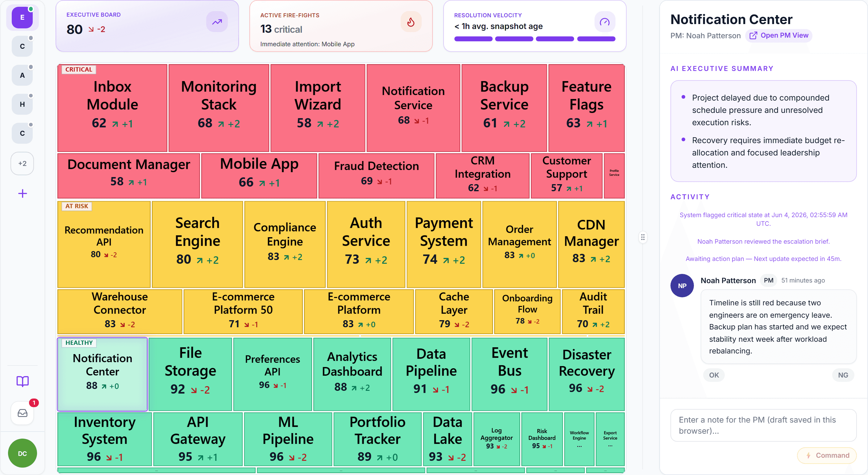This screenshot has height=475, width=868.
Task: Click the drag handle between treemap and panel
Action: [x=643, y=237]
